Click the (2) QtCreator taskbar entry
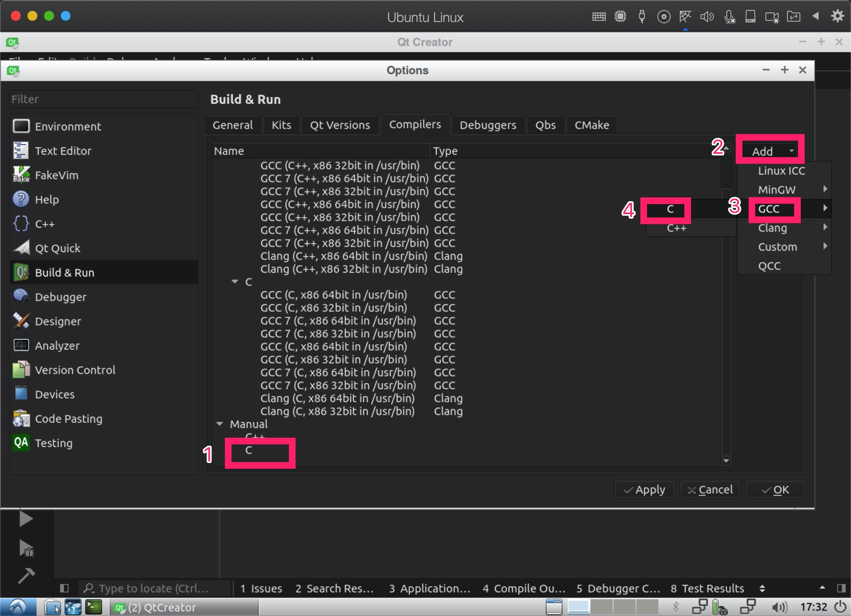Image resolution: width=851 pixels, height=616 pixels. tap(184, 607)
